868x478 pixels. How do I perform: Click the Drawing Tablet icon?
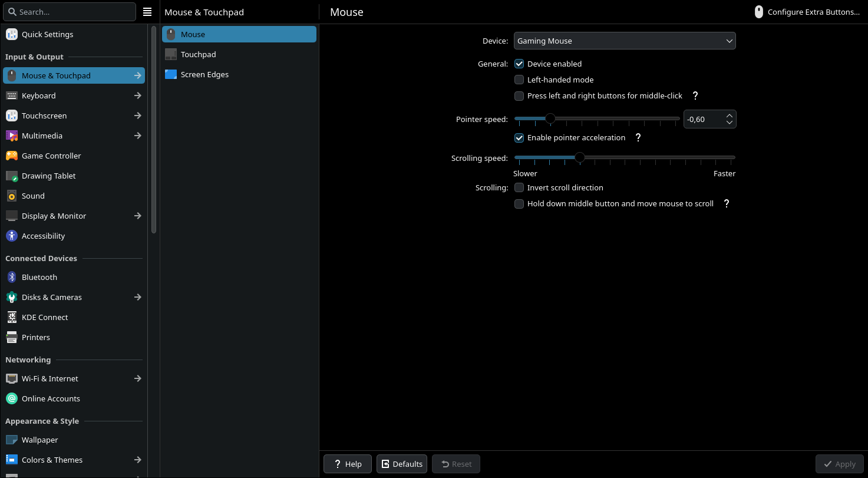[x=12, y=176]
